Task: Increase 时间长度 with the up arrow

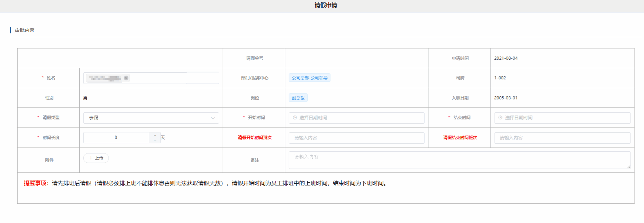Action: (155, 135)
